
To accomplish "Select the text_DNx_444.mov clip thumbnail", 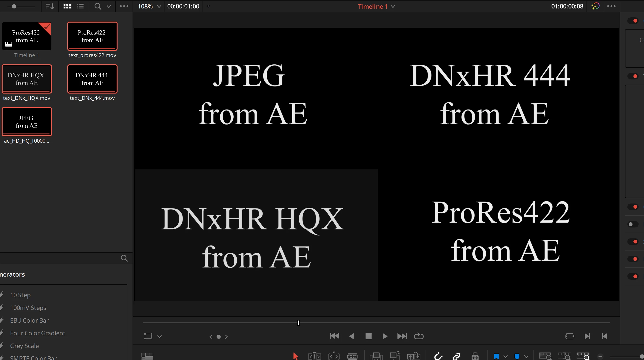I will pyautogui.click(x=92, y=79).
